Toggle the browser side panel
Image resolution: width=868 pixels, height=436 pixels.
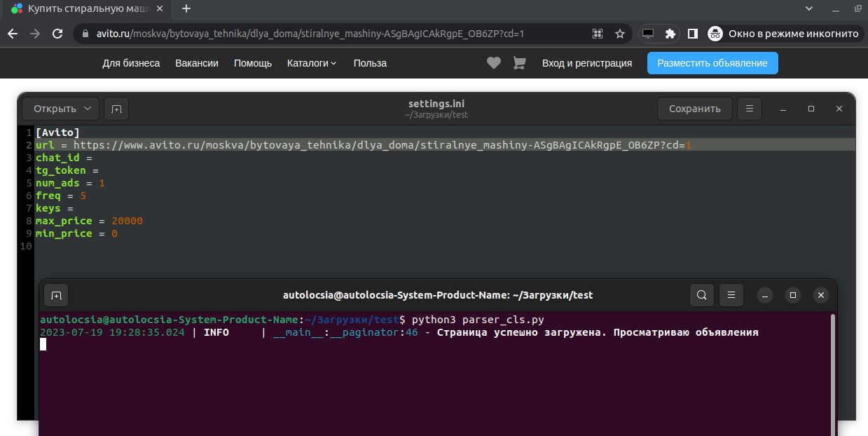tap(692, 33)
